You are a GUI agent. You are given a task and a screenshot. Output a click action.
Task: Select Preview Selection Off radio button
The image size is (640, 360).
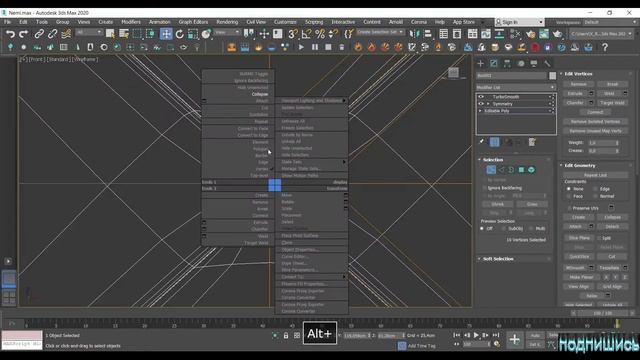482,229
